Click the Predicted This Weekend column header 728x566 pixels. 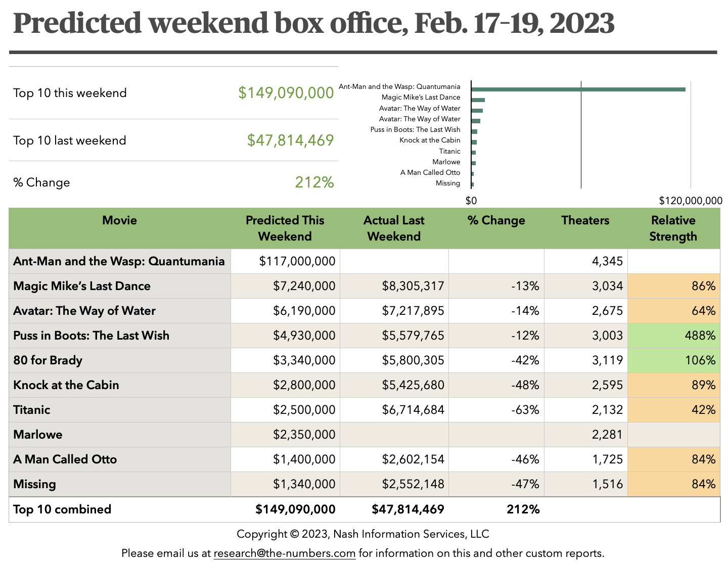click(x=285, y=228)
